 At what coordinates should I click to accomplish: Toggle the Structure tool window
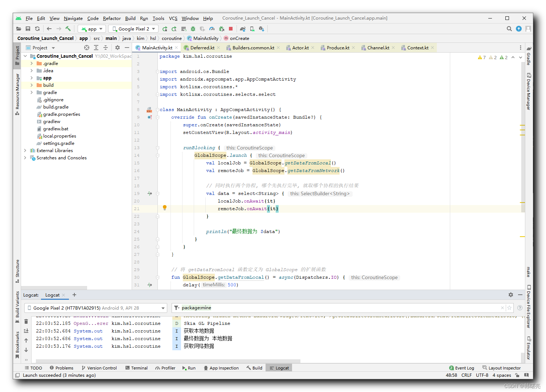[x=17, y=271]
